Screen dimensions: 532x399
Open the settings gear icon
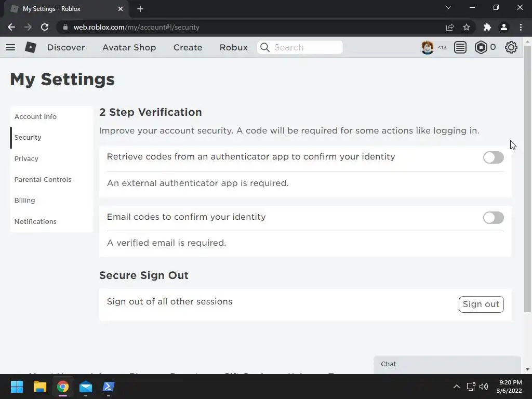(511, 47)
